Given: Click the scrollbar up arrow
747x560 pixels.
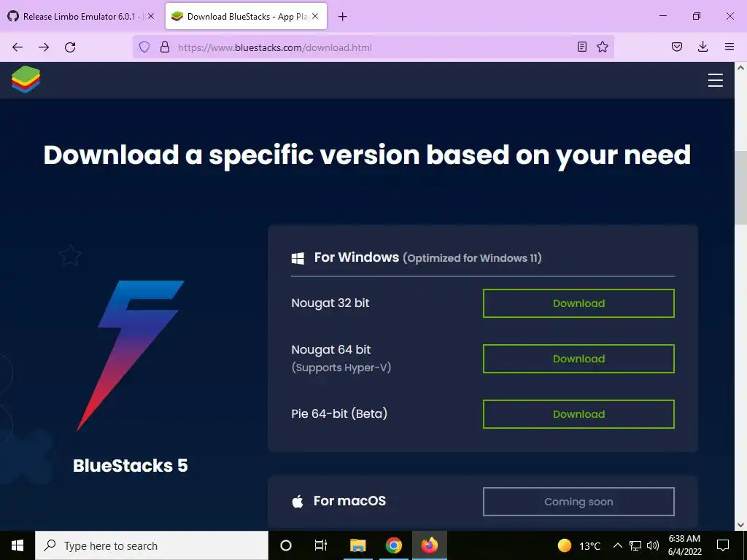Looking at the screenshot, I should coord(740,68).
